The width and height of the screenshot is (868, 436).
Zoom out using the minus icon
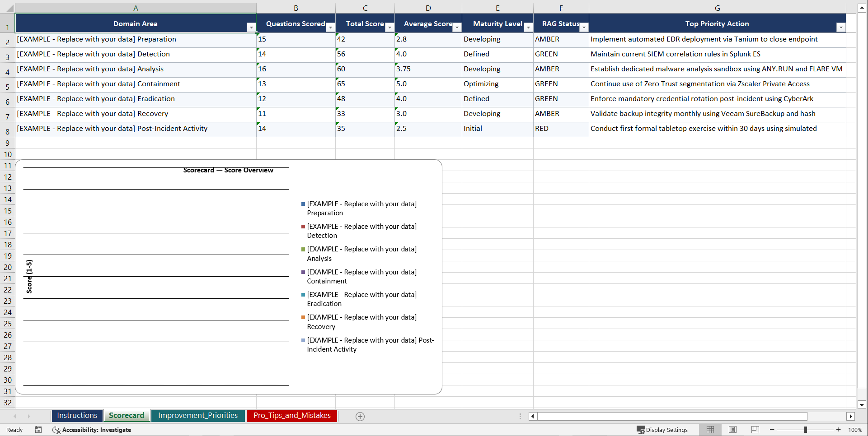[772, 430]
